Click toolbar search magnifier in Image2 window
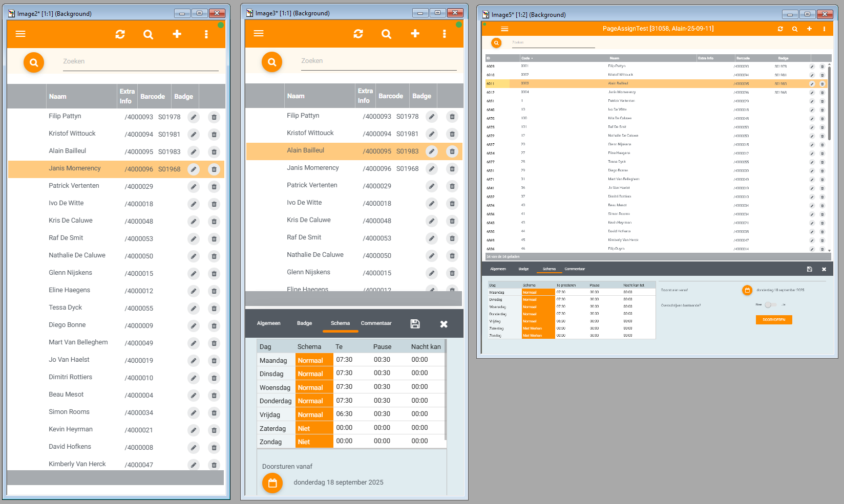 (148, 34)
